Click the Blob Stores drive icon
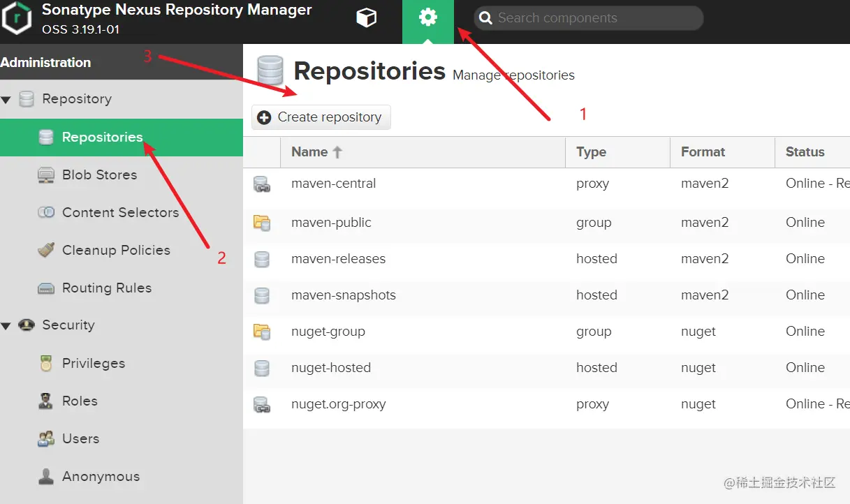Image resolution: width=850 pixels, height=504 pixels. tap(46, 175)
